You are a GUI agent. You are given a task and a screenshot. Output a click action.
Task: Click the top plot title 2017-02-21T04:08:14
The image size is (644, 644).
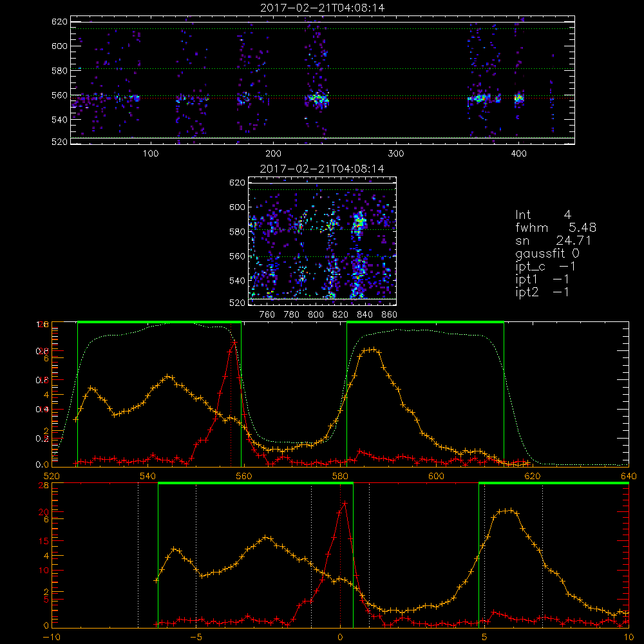(323, 8)
